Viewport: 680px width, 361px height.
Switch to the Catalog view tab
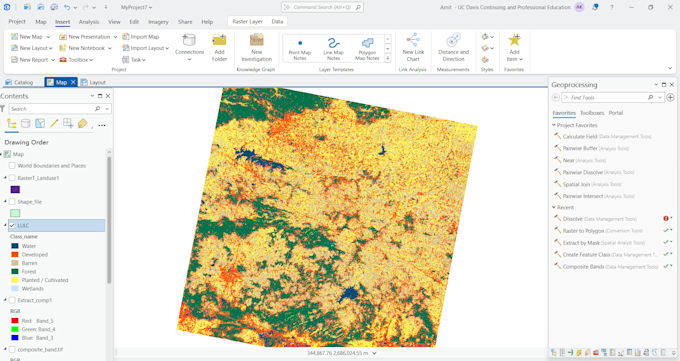tap(19, 82)
